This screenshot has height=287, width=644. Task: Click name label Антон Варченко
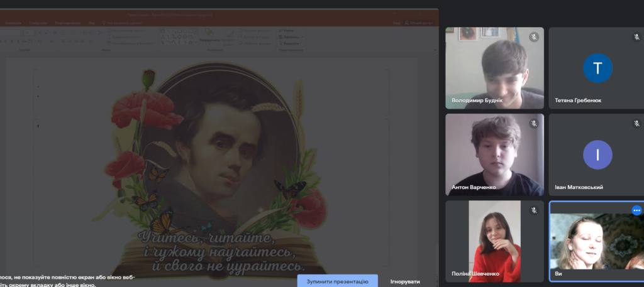474,187
